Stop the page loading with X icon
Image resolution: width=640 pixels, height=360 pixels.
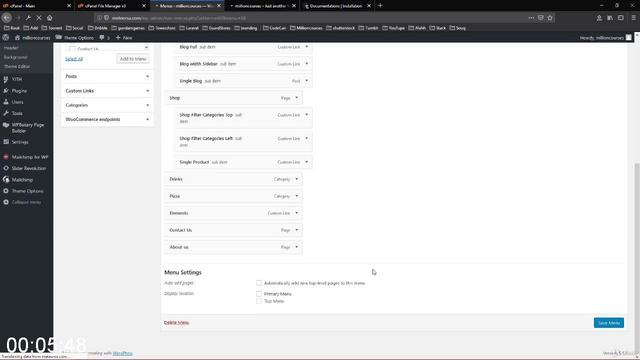coord(39,18)
